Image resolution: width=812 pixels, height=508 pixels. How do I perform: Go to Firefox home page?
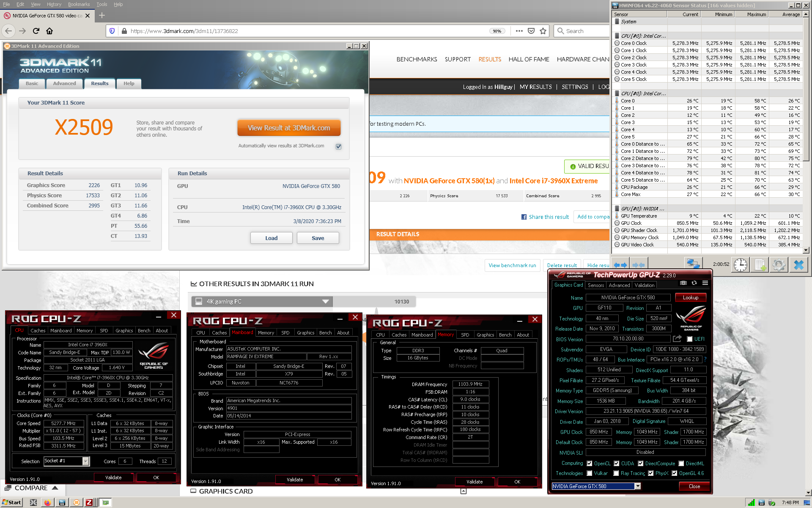pos(49,31)
